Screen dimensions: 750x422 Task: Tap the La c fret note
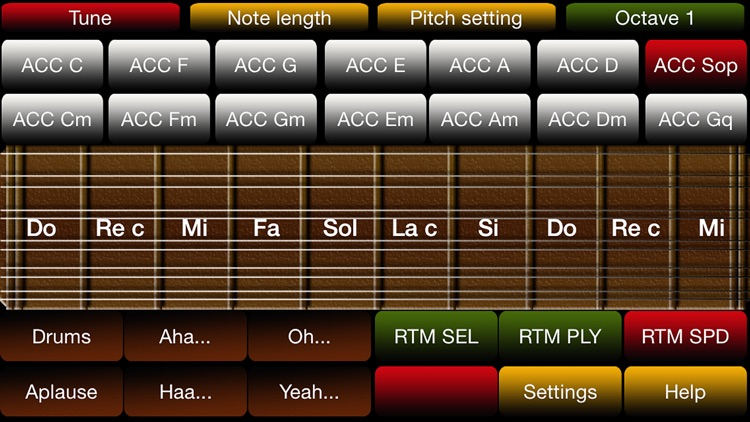(x=414, y=228)
